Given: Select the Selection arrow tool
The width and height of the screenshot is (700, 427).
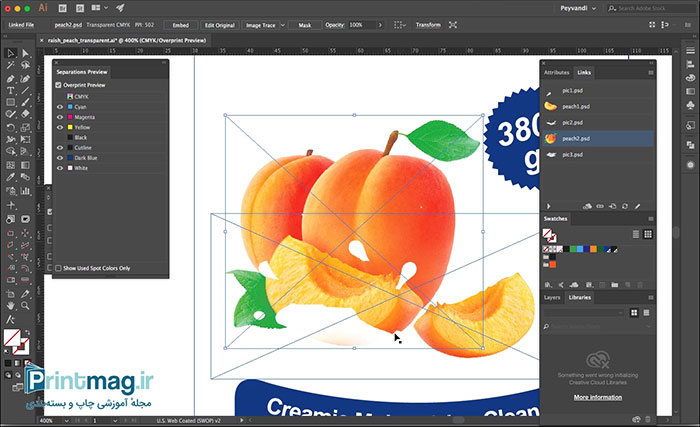Looking at the screenshot, I should click(10, 53).
